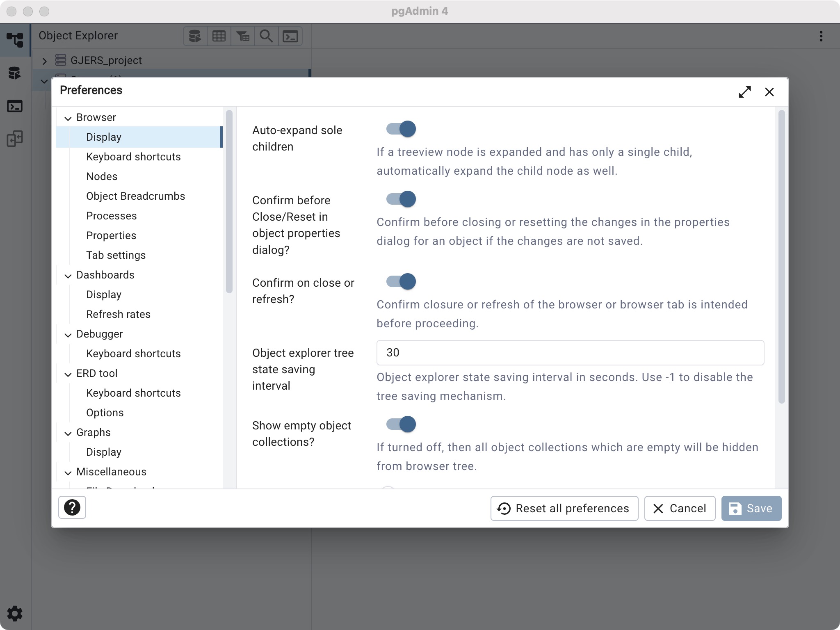The image size is (840, 630).
Task: Click the Search Objects magnifier icon
Action: (x=266, y=37)
